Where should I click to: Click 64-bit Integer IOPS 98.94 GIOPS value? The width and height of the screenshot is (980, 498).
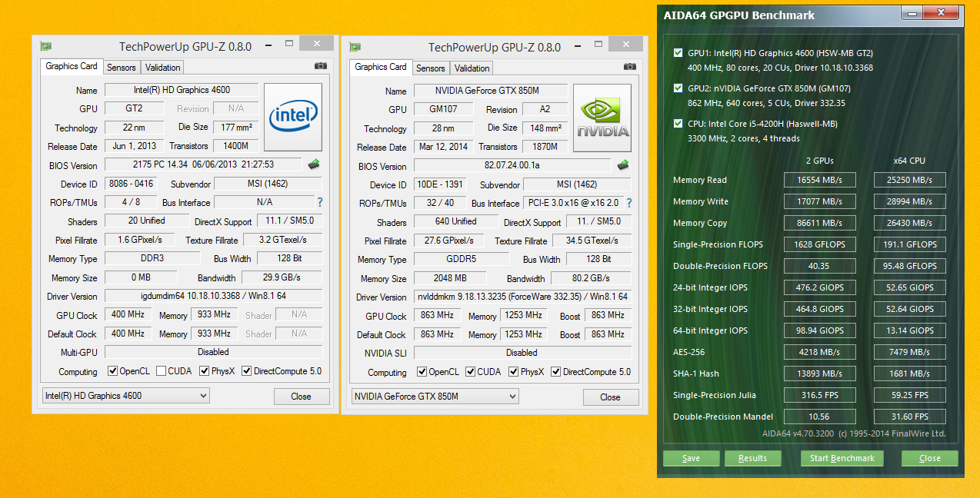tap(820, 330)
